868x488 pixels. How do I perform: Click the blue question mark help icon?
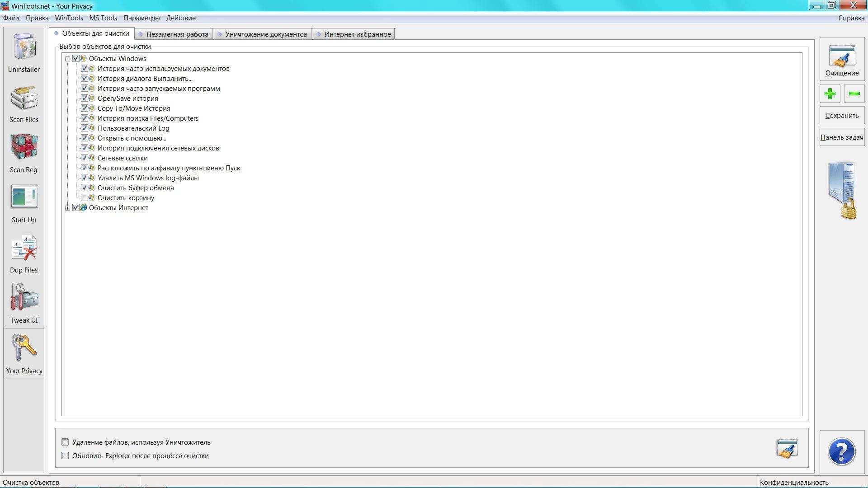[842, 451]
